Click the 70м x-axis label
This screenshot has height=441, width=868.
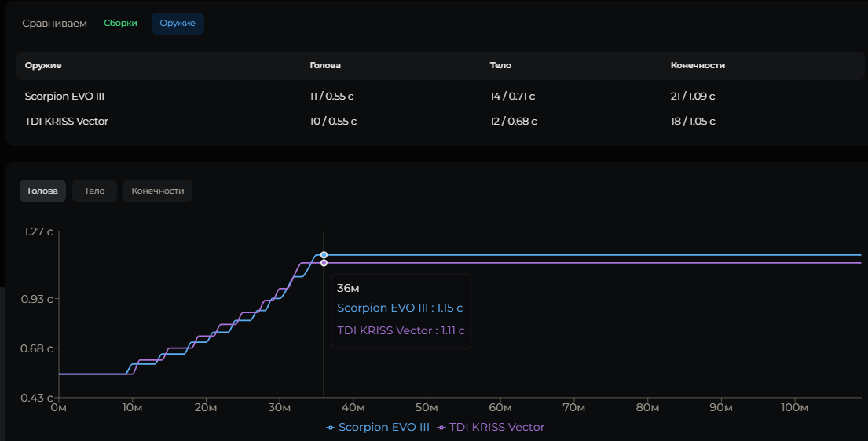(573, 408)
